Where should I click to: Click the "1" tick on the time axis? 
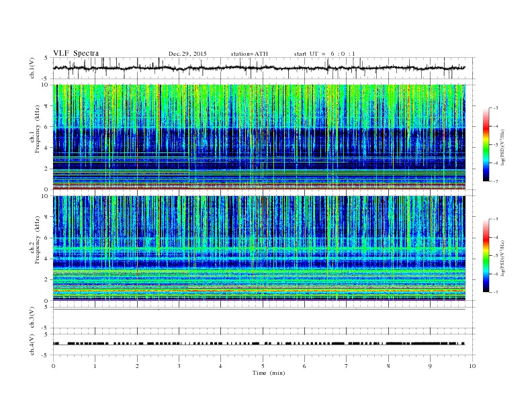tap(95, 366)
